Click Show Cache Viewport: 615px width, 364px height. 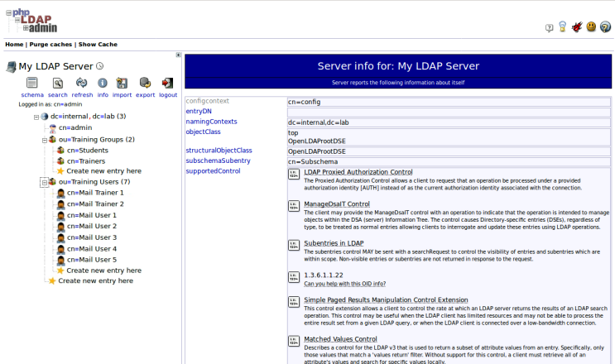point(98,45)
